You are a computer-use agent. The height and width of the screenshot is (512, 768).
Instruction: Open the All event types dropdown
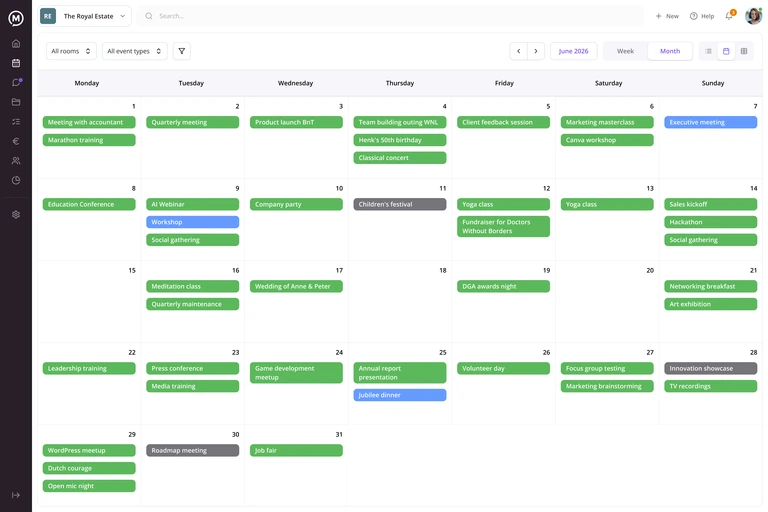coord(135,51)
